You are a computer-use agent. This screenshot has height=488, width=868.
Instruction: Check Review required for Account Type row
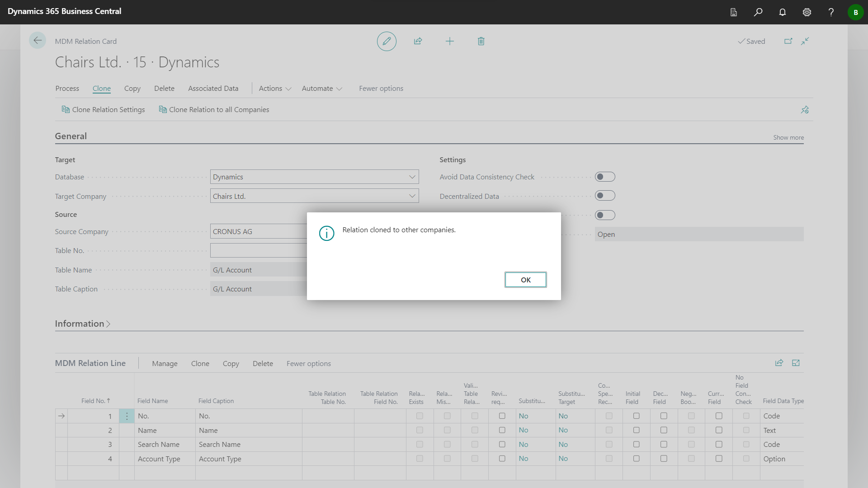(502, 459)
